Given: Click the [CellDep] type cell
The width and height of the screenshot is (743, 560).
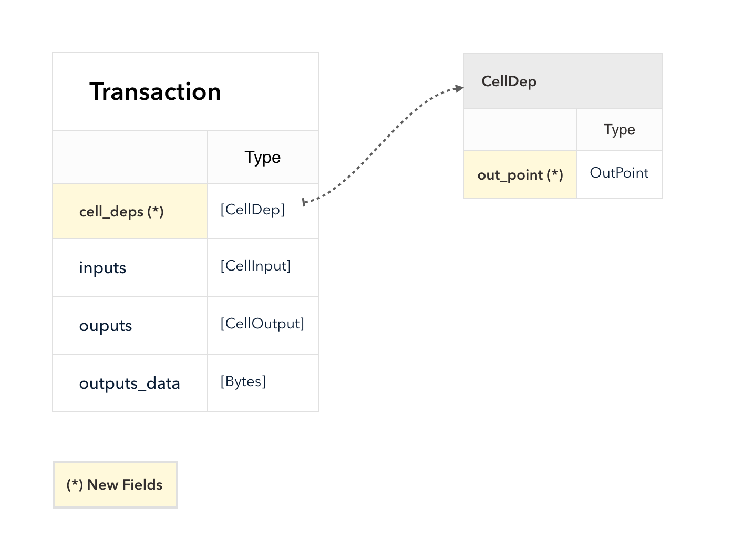Looking at the screenshot, I should coord(263,211).
